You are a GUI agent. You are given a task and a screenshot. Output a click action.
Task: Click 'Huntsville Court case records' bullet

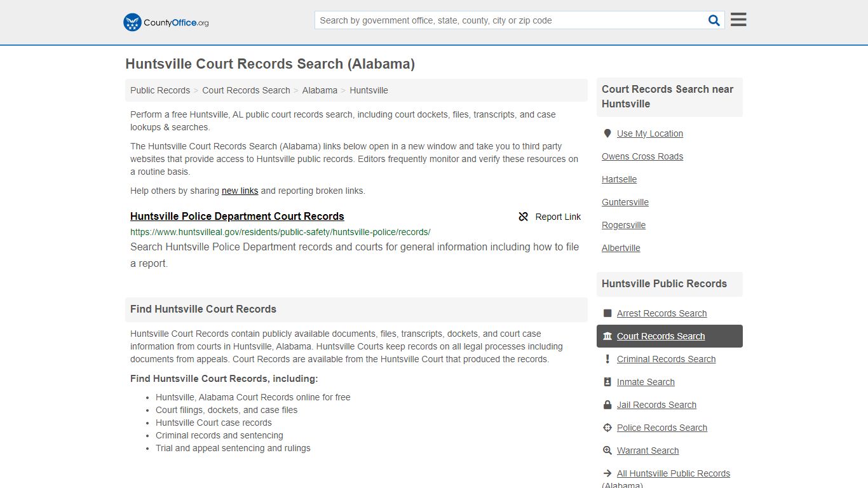coord(214,423)
